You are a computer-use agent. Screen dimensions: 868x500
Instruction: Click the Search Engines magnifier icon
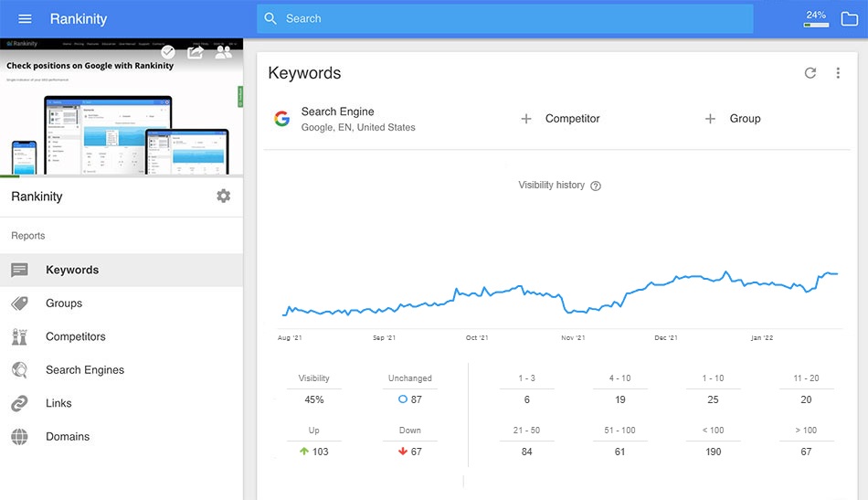point(19,370)
